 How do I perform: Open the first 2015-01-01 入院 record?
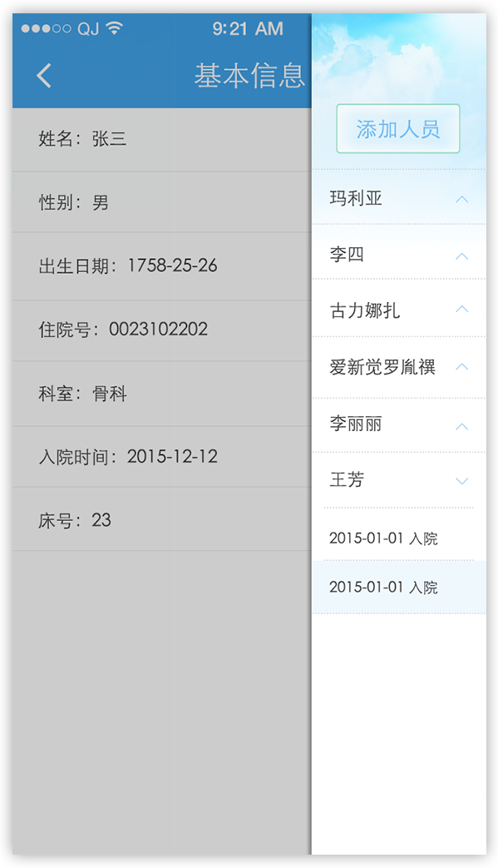tap(399, 538)
